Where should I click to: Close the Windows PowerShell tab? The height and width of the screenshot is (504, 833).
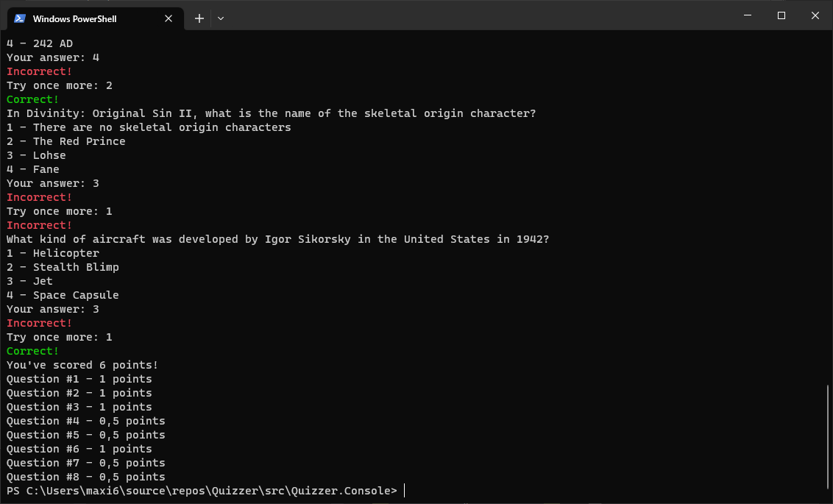169,18
